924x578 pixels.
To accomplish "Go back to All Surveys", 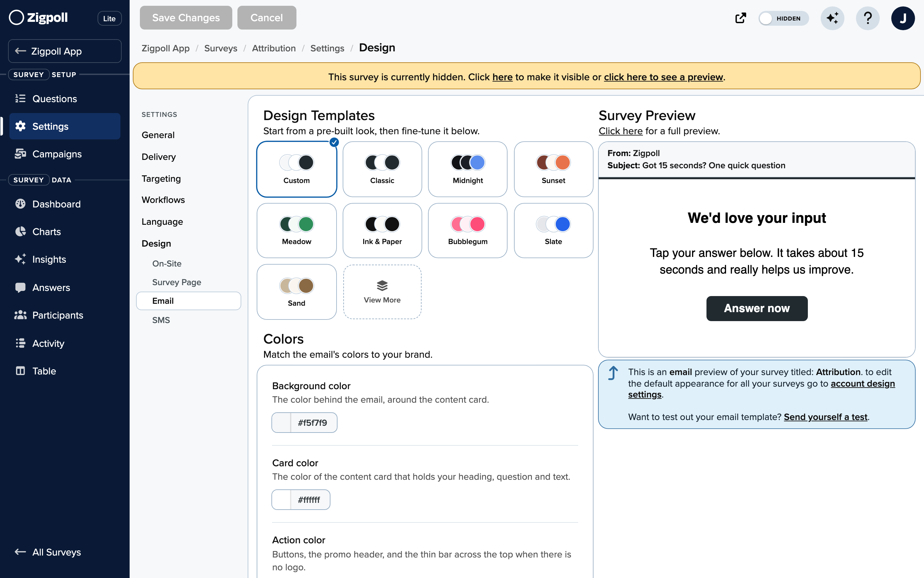I will tap(48, 552).
